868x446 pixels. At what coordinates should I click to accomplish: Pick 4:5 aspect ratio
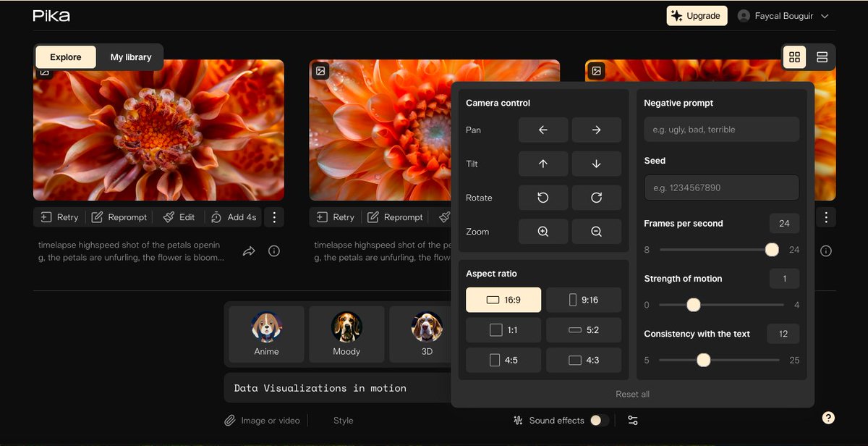[503, 360]
